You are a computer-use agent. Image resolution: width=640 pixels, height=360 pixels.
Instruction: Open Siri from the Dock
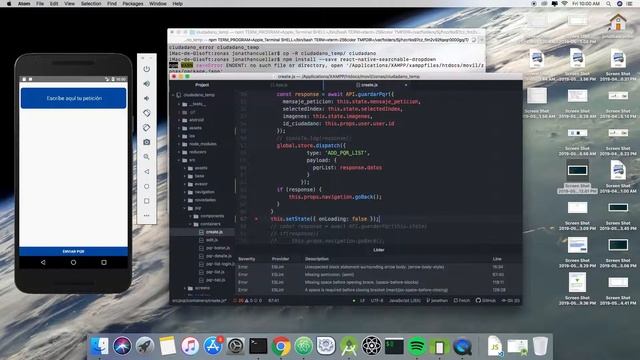coord(122,346)
